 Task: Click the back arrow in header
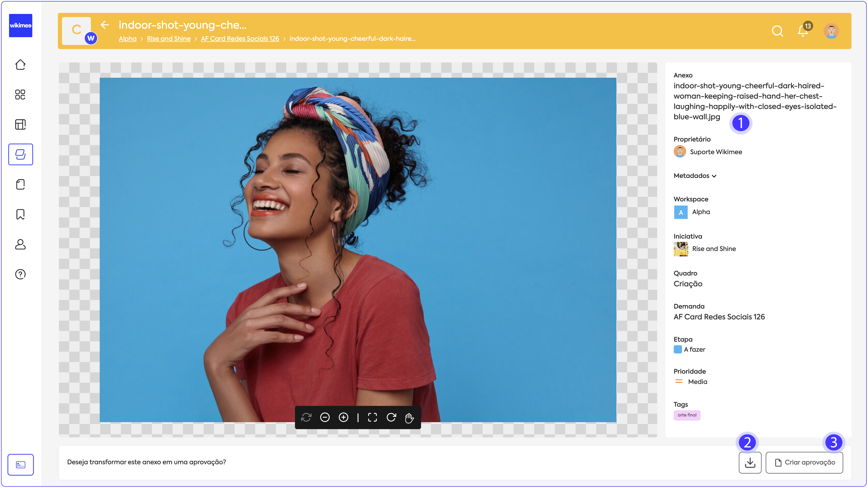coord(105,25)
